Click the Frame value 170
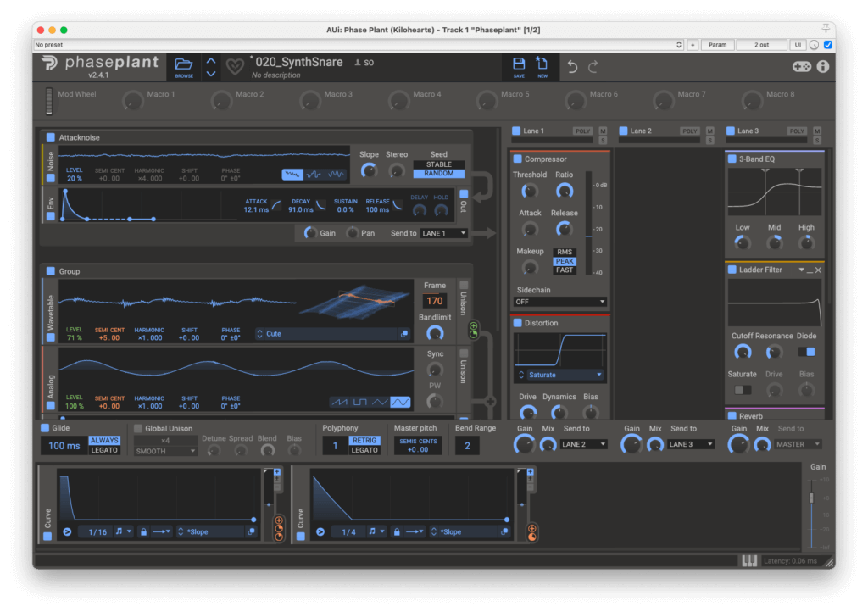The width and height of the screenshot is (868, 612). point(435,301)
